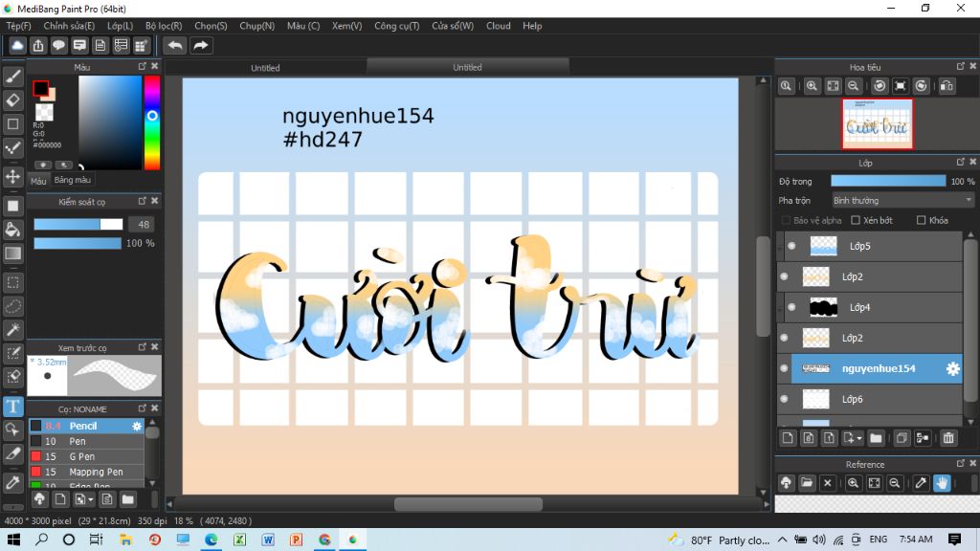This screenshot has height=551, width=980.
Task: Create a new layer folder
Action: pyautogui.click(x=876, y=438)
